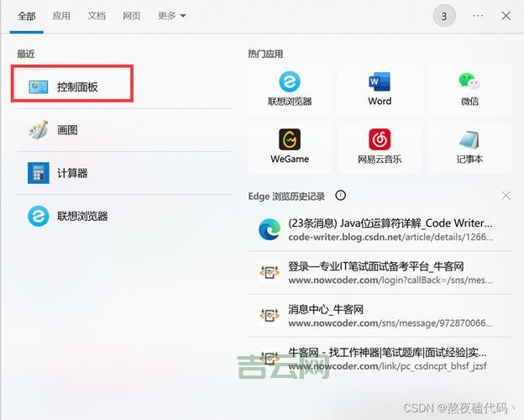Launch the 计算器 calculator icon
Viewport: 524px width, 420px height.
point(39,173)
